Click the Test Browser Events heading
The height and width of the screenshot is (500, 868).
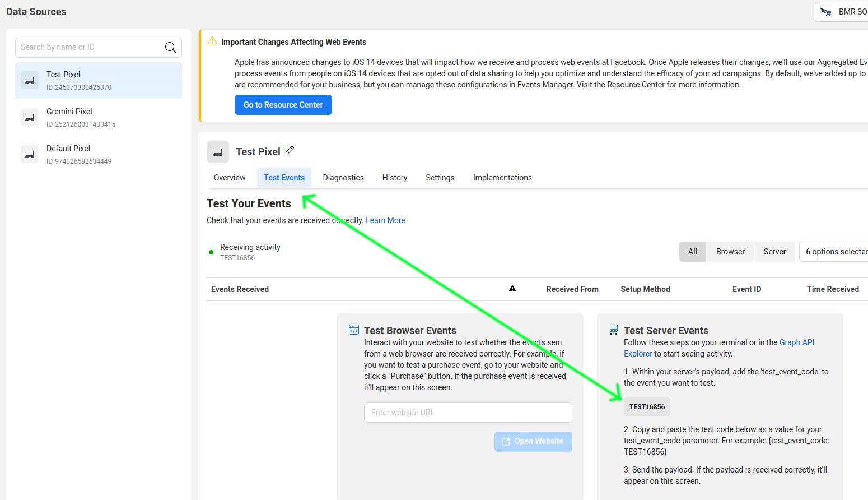click(410, 331)
